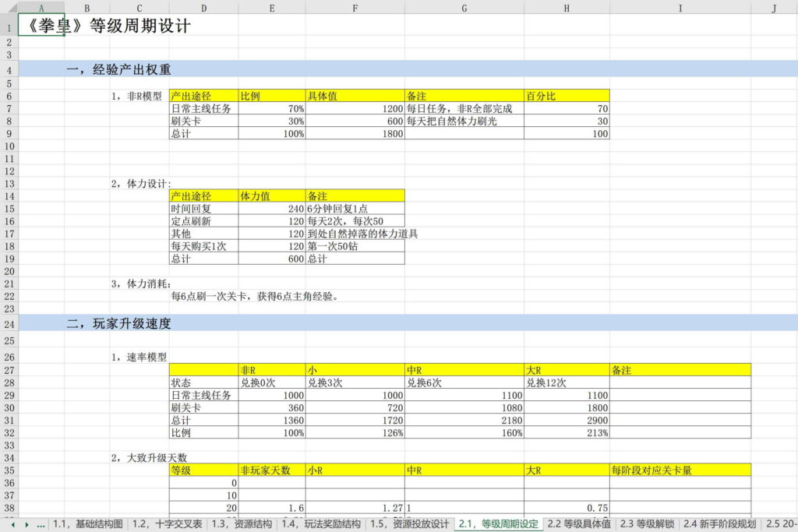Select column I header
The width and height of the screenshot is (798, 532).
pos(680,8)
